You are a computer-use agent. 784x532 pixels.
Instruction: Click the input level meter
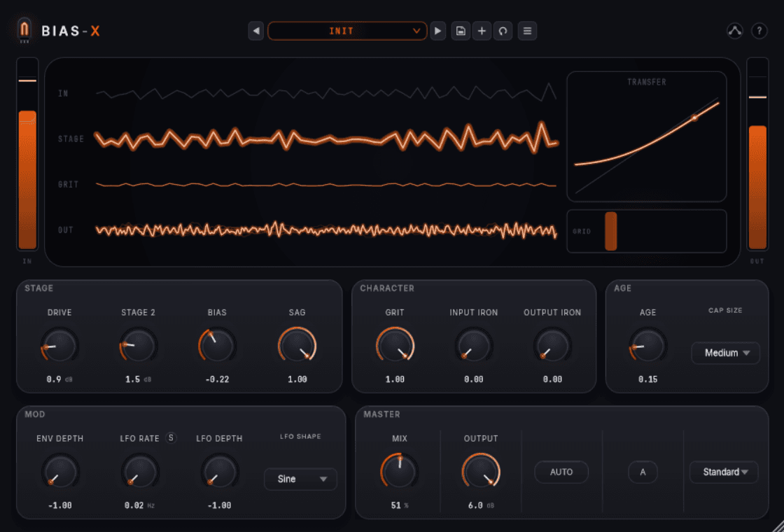point(27,154)
